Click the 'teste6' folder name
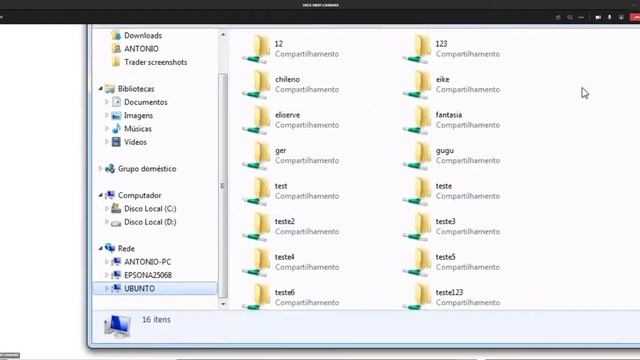Screen dimensions: 640x360 coord(284,293)
